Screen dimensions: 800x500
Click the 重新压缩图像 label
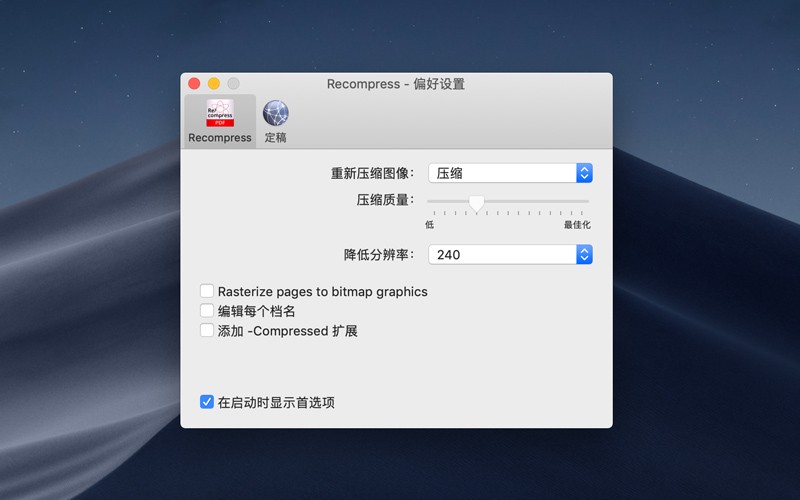pos(372,173)
